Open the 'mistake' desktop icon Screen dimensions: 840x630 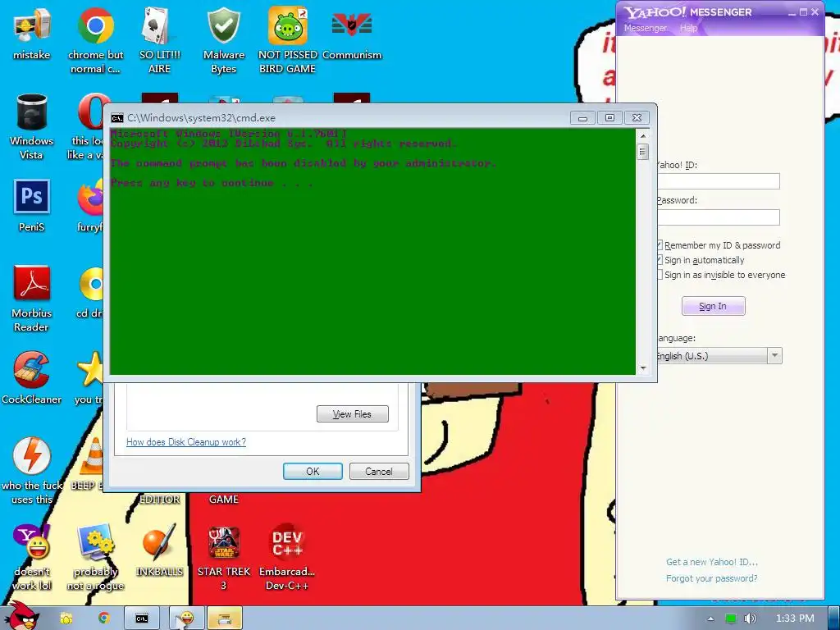point(31,34)
